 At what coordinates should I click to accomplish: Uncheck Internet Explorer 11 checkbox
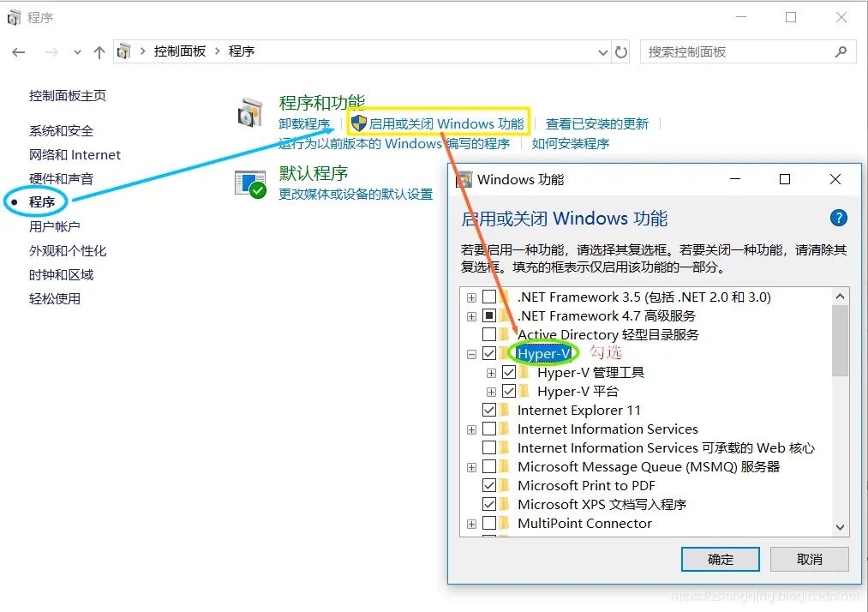(489, 410)
